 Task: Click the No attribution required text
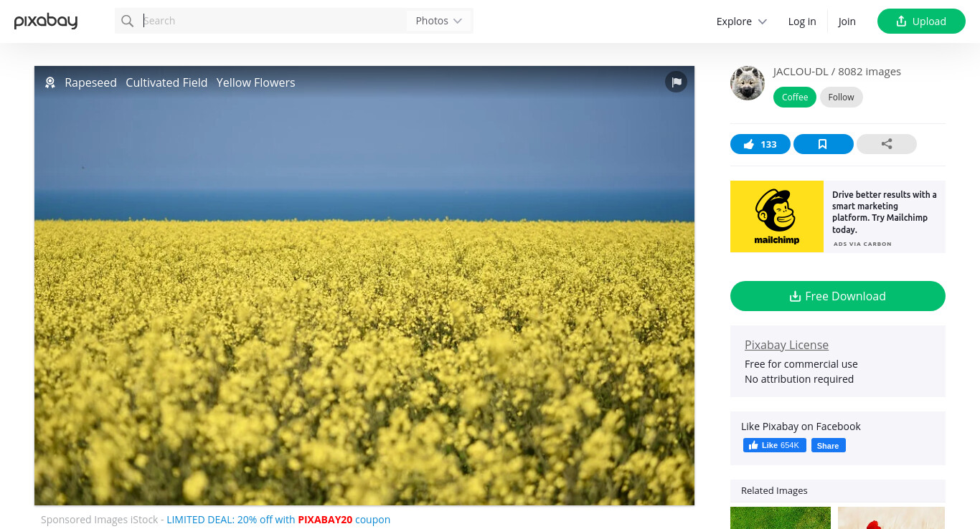point(799,379)
